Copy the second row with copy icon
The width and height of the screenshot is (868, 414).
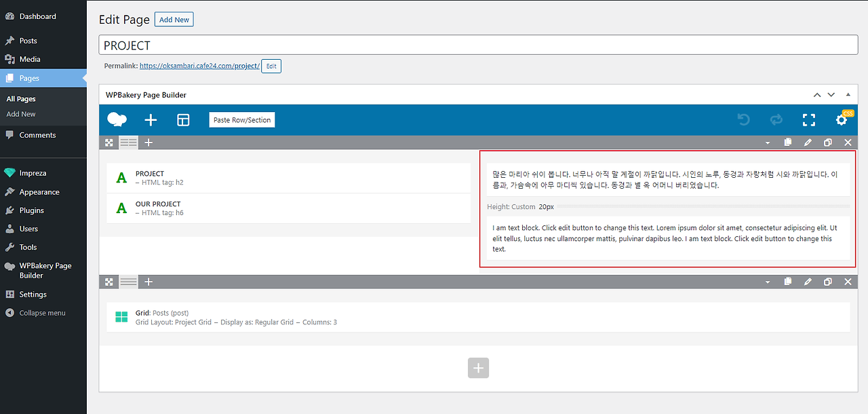click(x=787, y=282)
